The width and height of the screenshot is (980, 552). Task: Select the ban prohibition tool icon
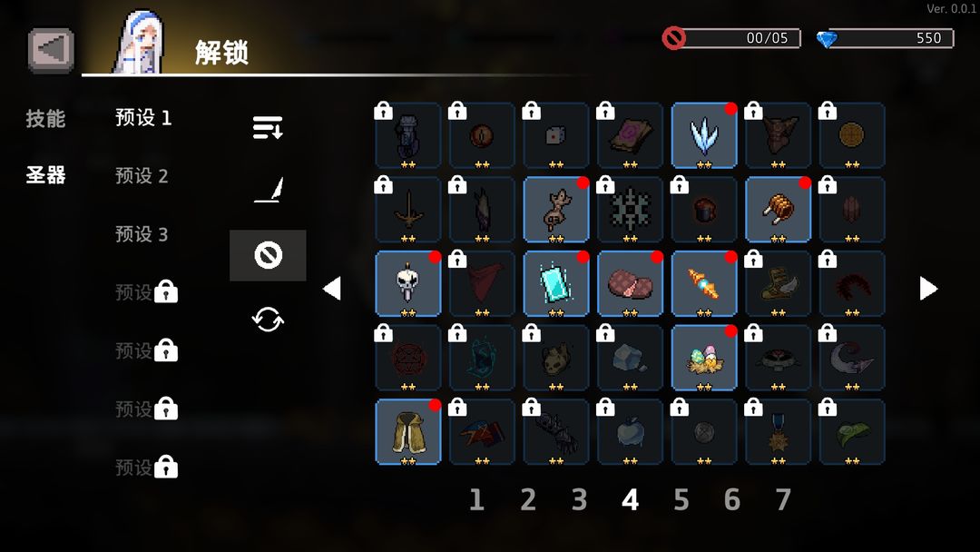click(268, 255)
